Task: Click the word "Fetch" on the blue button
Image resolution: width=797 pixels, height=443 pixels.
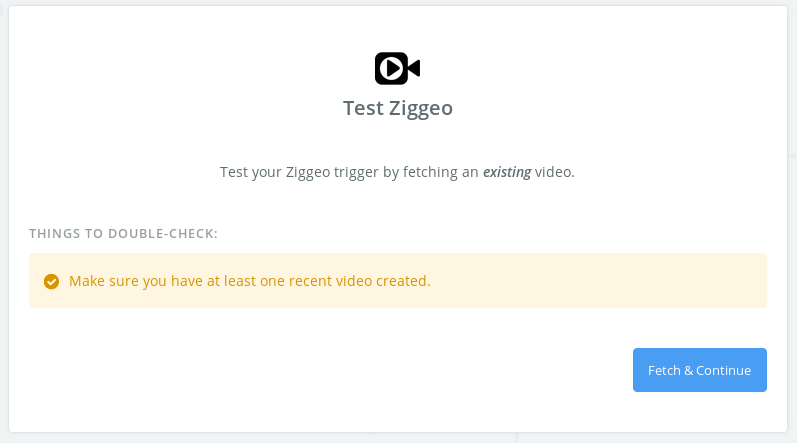Action: 664,370
